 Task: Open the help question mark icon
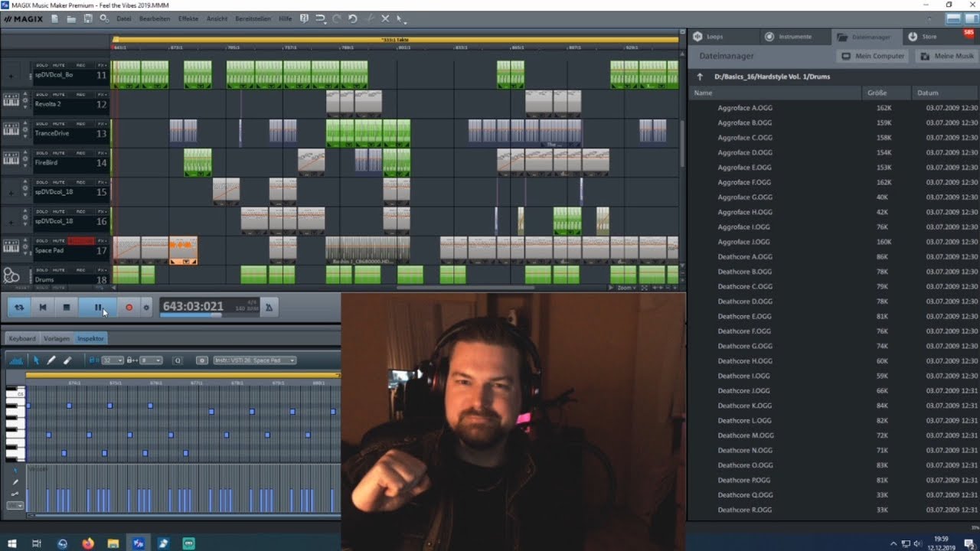[x=304, y=18]
